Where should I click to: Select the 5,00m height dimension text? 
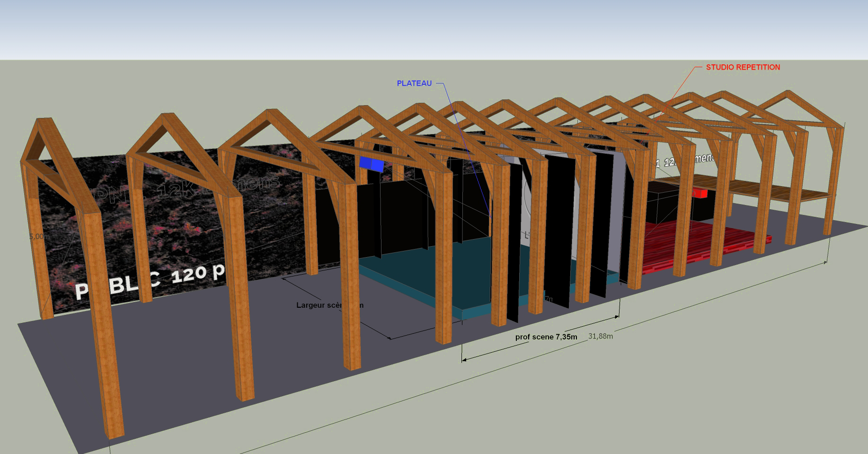(39, 236)
